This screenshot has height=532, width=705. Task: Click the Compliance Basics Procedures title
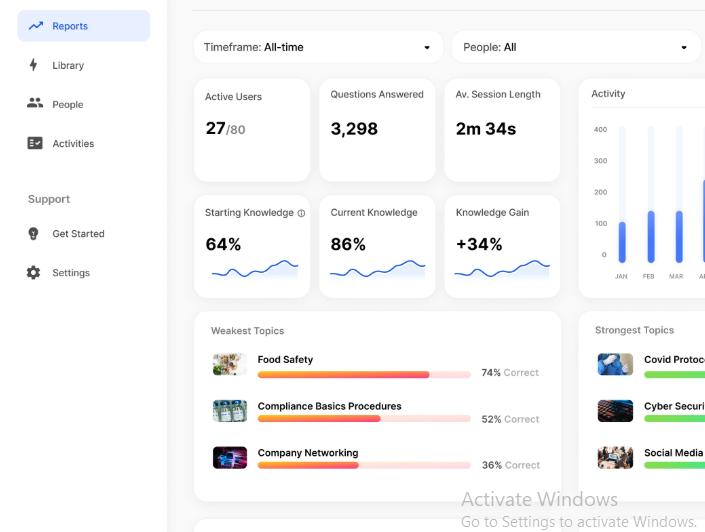329,406
